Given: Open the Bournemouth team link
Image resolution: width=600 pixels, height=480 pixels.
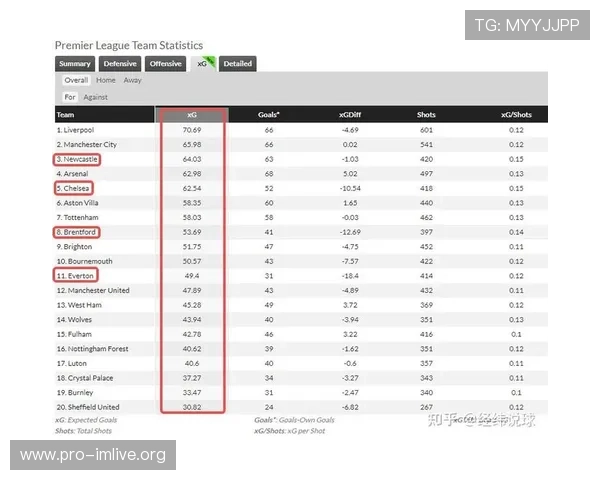Looking at the screenshot, I should [x=85, y=261].
